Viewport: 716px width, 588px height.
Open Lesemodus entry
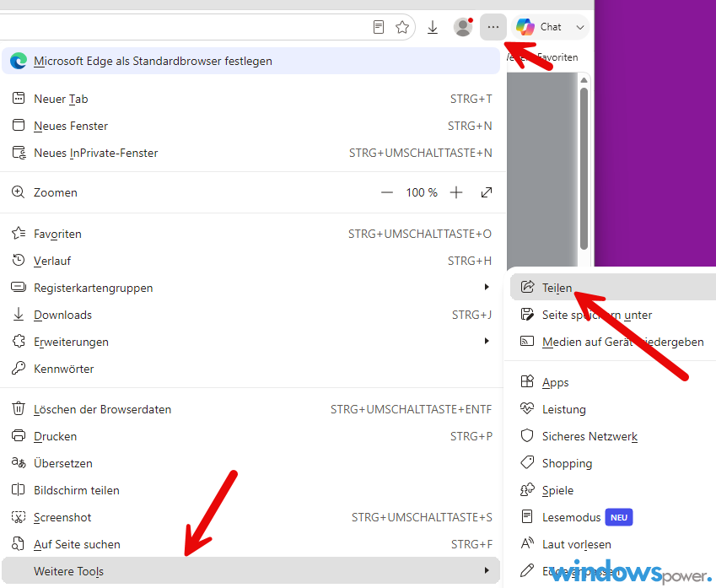(x=613, y=517)
